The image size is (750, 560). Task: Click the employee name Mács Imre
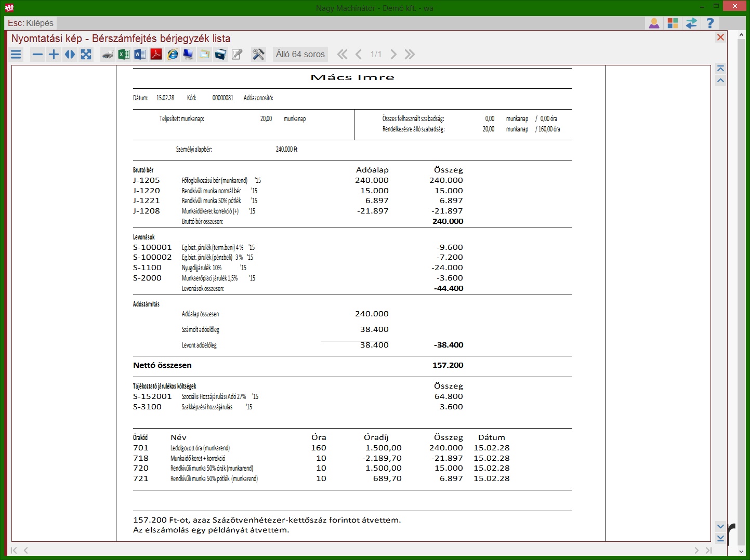352,77
